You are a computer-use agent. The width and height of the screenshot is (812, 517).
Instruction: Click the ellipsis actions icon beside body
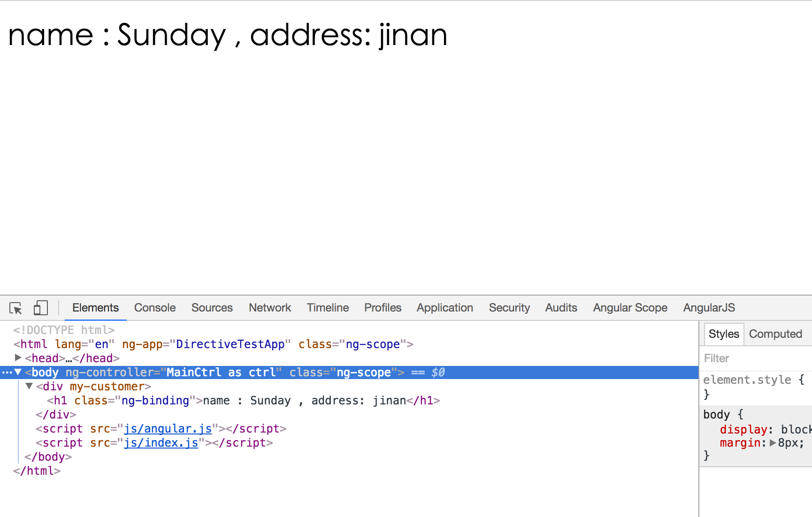(x=7, y=373)
